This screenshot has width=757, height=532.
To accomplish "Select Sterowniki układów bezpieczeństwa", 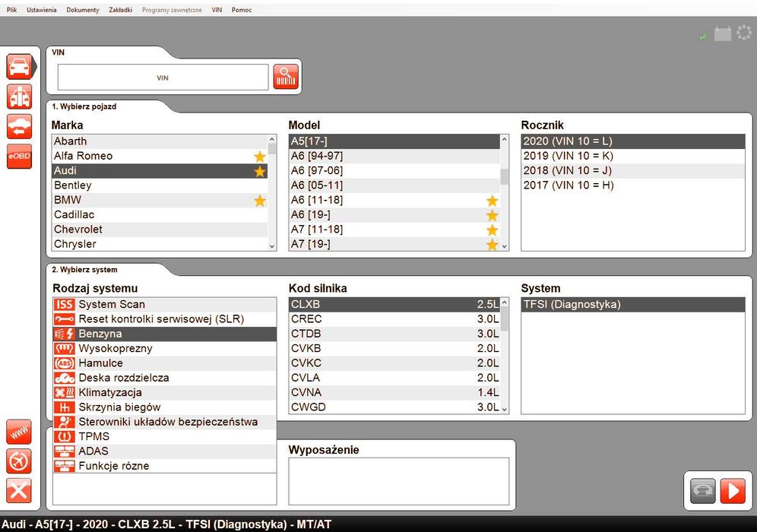I will click(x=165, y=422).
